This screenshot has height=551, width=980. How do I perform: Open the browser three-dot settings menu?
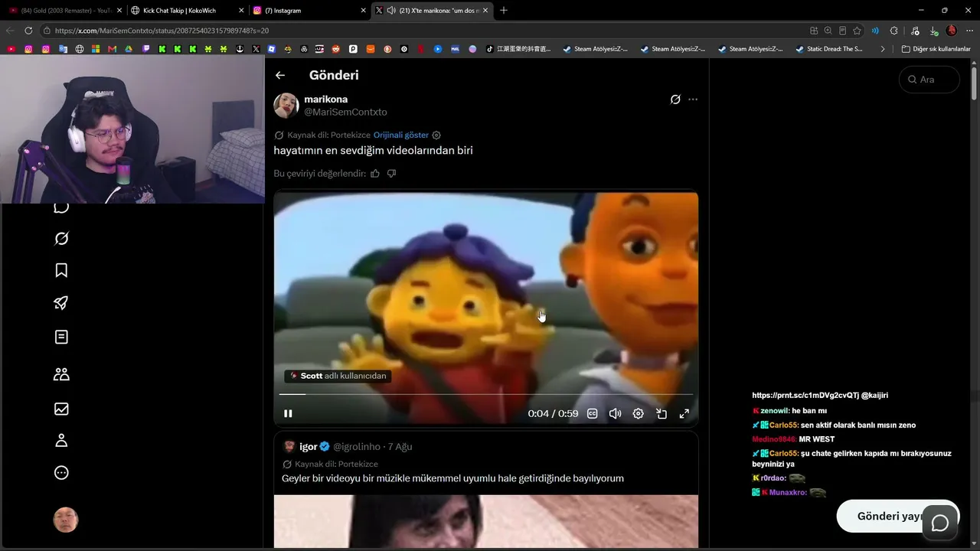coord(970,31)
